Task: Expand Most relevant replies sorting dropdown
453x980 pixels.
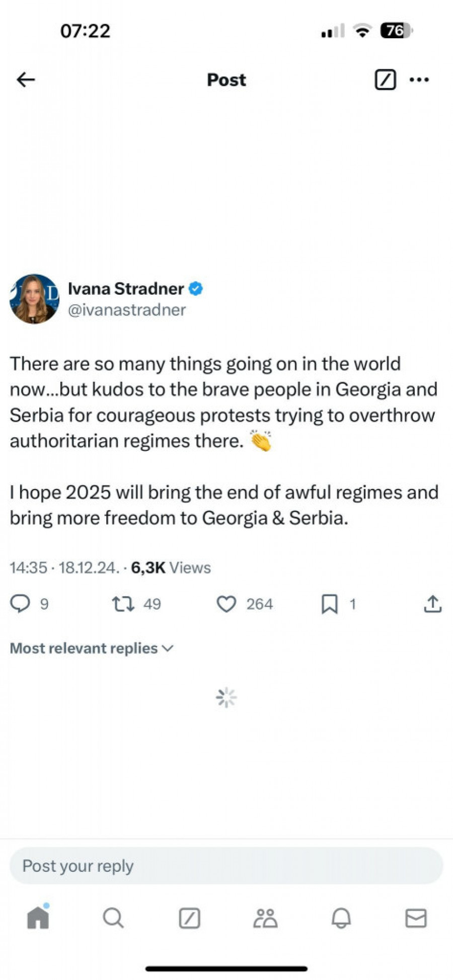Action: pyautogui.click(x=92, y=648)
